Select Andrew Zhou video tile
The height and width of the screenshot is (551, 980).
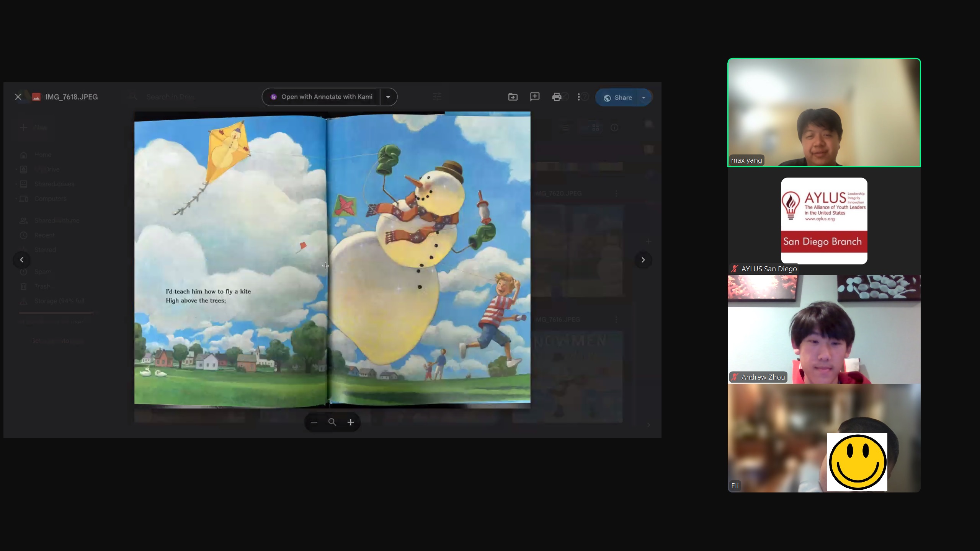(824, 329)
